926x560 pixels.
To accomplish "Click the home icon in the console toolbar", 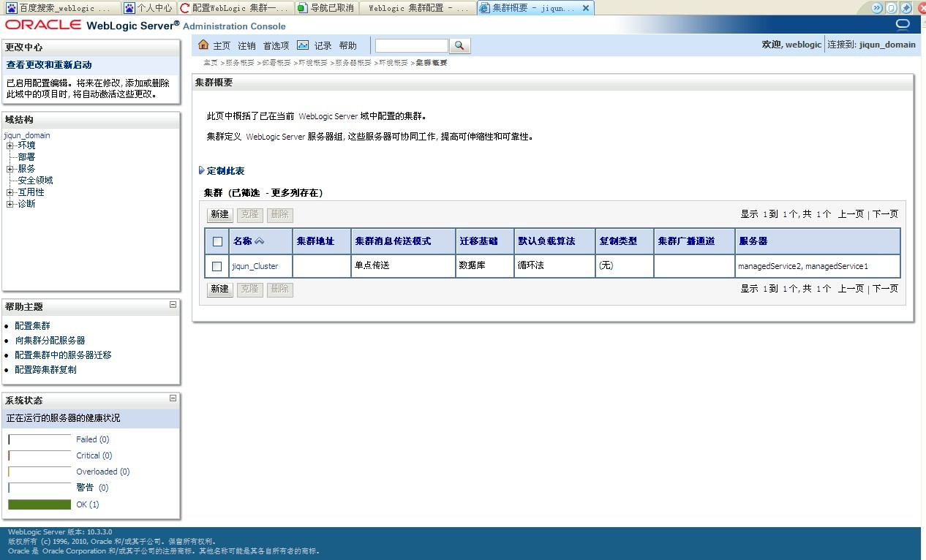I will pyautogui.click(x=203, y=45).
